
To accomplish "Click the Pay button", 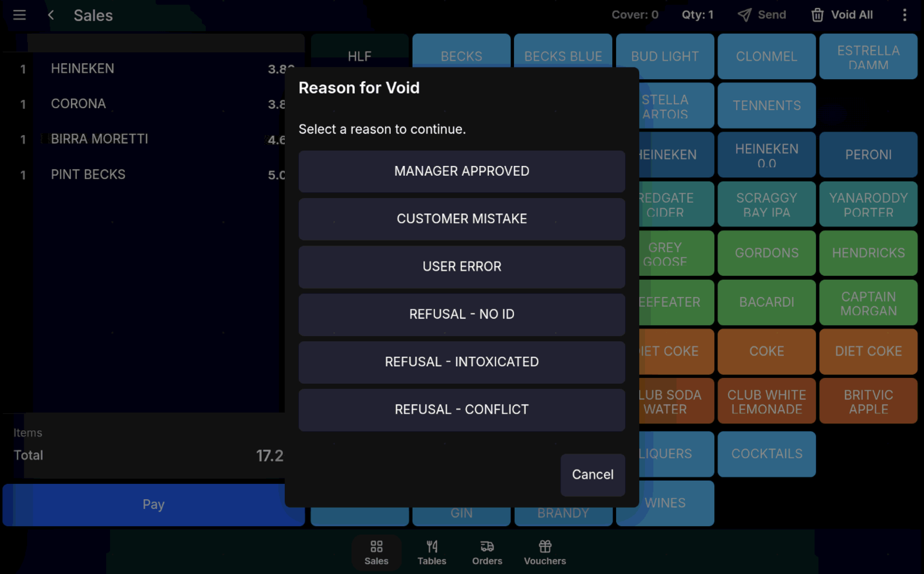I will point(153,504).
